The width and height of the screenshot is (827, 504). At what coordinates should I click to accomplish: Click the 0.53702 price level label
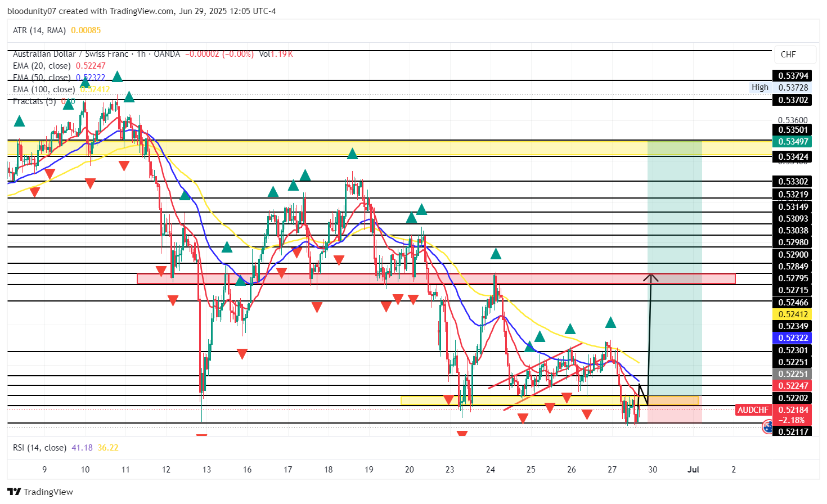(x=793, y=100)
